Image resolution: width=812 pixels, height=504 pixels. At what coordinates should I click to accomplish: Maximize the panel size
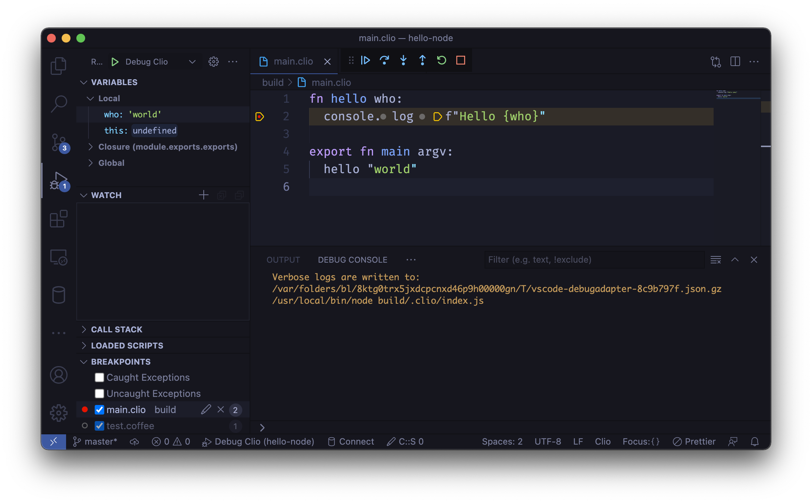(735, 260)
